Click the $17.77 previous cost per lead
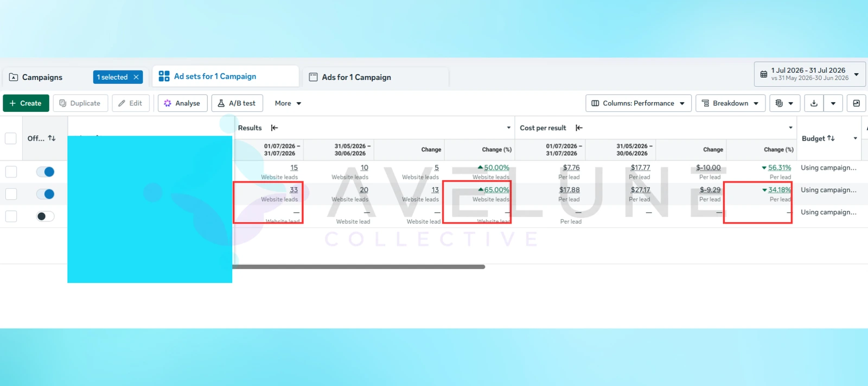The height and width of the screenshot is (386, 868). coord(640,168)
